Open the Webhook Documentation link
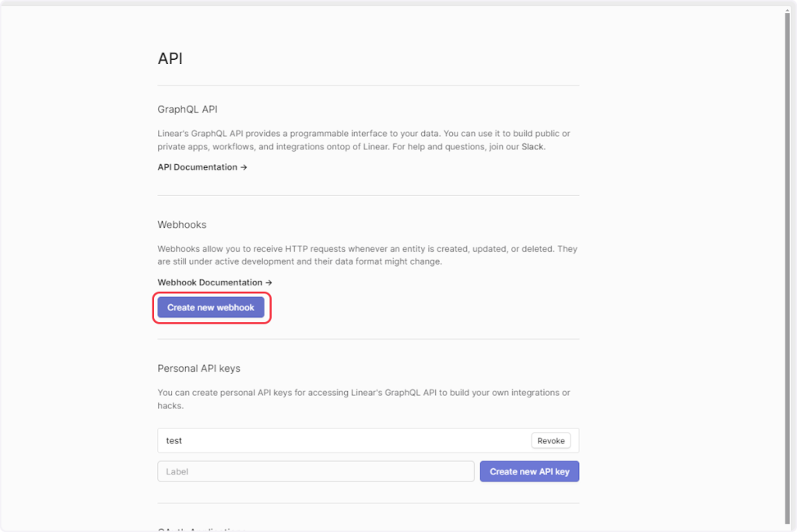This screenshot has width=797, height=532. [210, 282]
